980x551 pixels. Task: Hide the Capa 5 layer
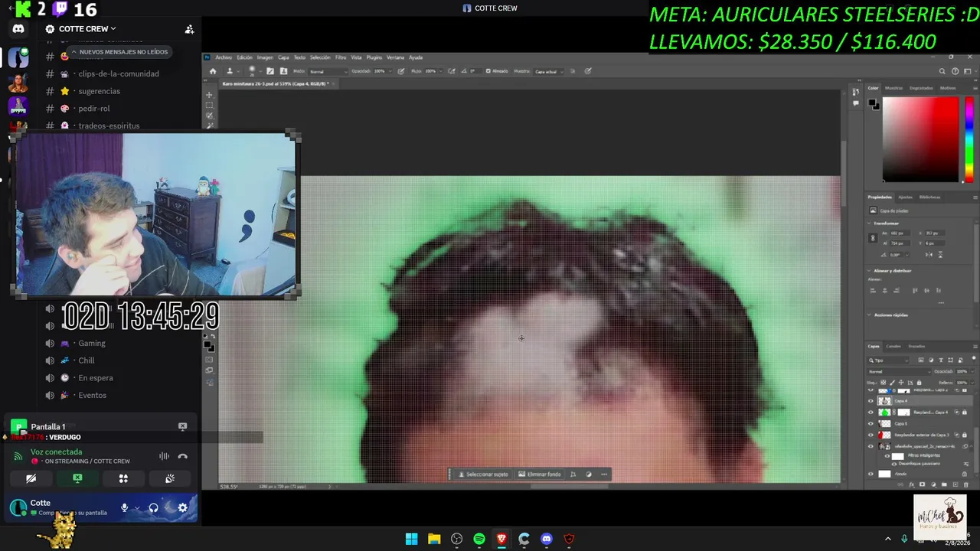click(x=871, y=423)
